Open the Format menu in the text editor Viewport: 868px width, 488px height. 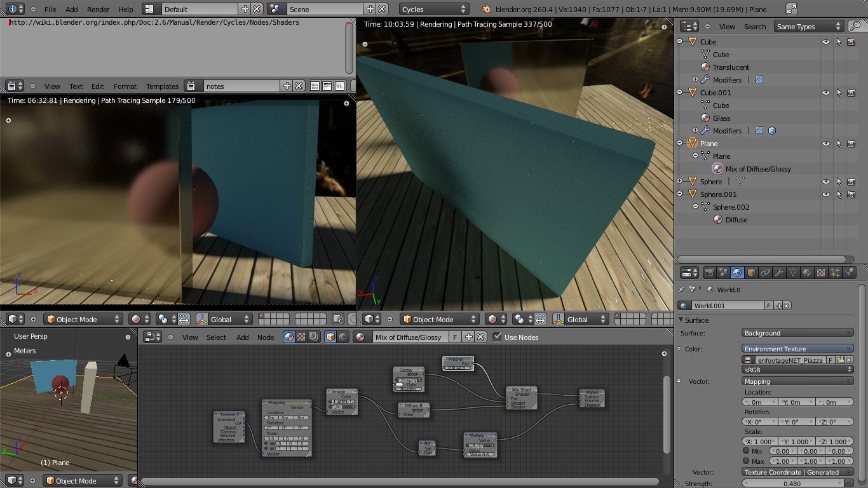tap(125, 86)
